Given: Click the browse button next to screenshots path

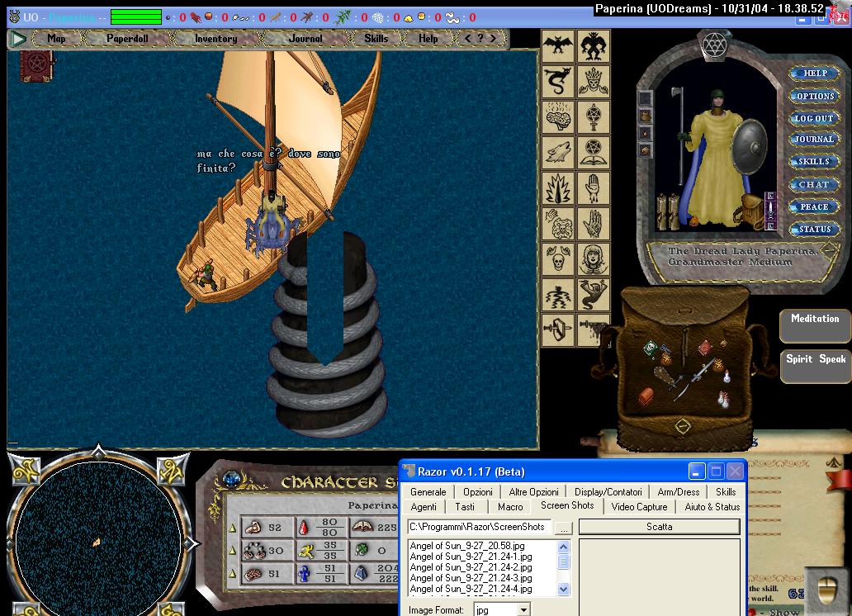Looking at the screenshot, I should [563, 527].
